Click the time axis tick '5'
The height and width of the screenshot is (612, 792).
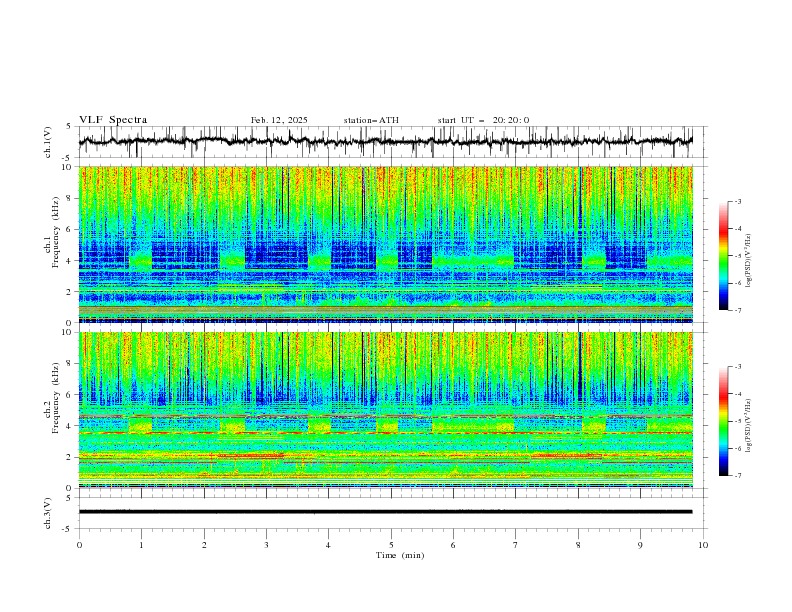pyautogui.click(x=391, y=545)
